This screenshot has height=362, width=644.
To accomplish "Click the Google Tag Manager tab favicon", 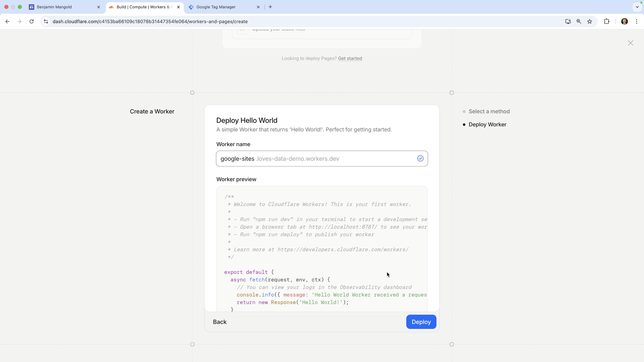I will [191, 7].
